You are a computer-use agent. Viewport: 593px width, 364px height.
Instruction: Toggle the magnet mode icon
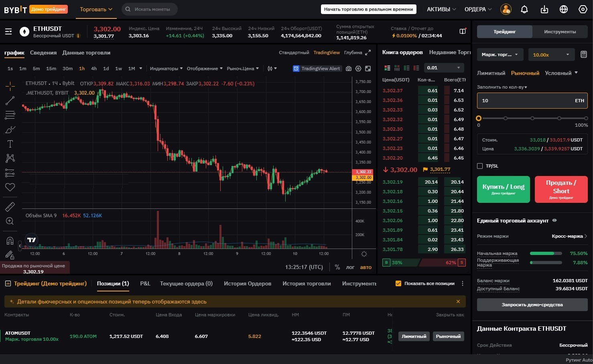coord(10,241)
